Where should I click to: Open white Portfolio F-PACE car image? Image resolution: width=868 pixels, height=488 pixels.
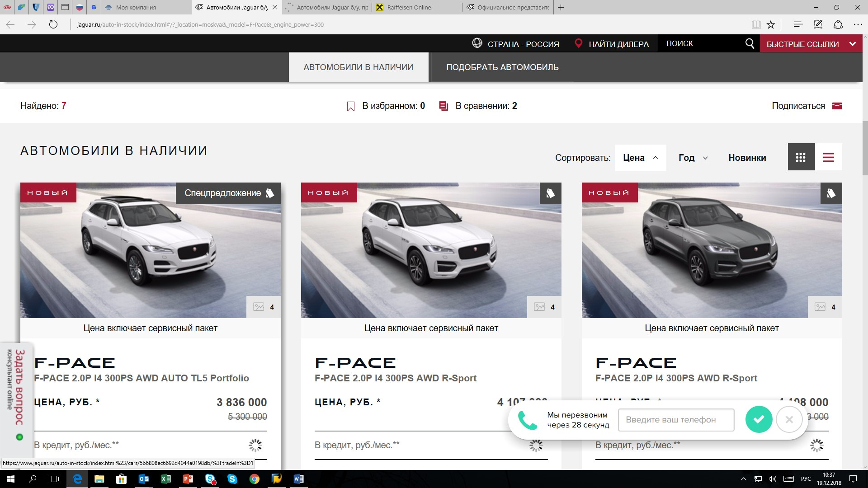(x=151, y=250)
